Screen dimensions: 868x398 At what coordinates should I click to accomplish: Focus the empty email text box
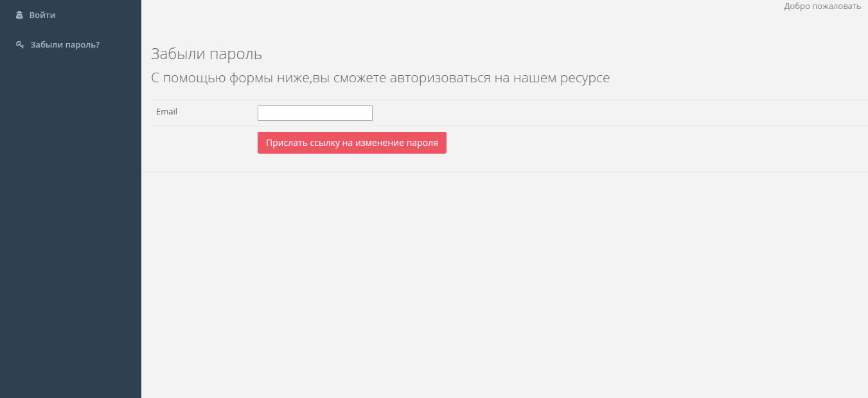point(314,113)
